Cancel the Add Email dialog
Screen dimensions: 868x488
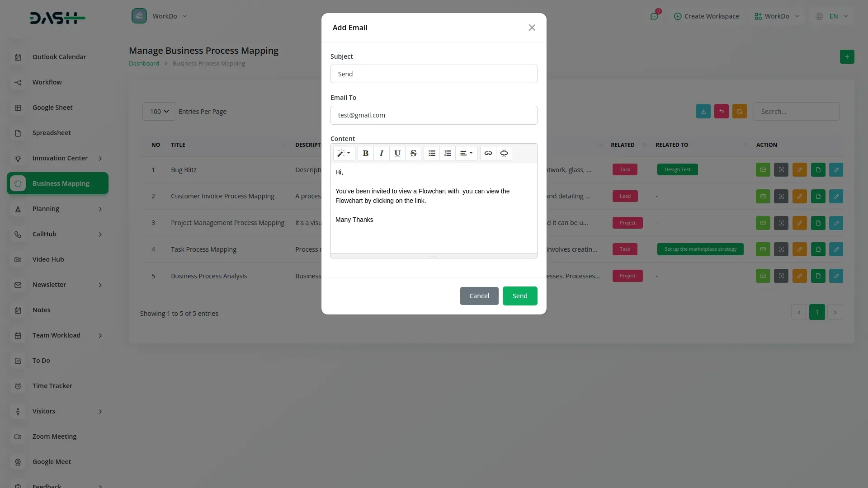point(479,296)
